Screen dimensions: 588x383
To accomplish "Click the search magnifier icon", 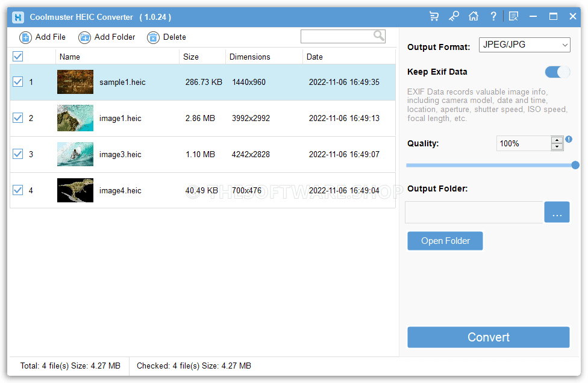I will 379,36.
